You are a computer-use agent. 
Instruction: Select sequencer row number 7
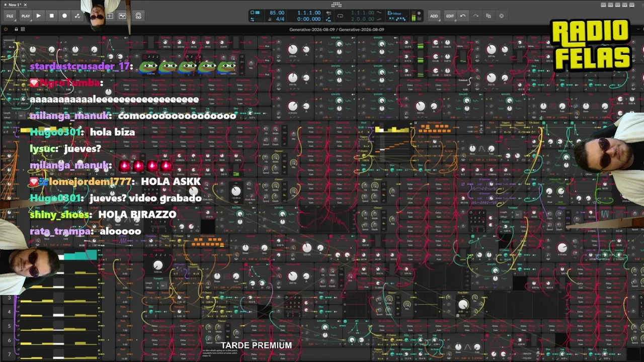point(9,354)
